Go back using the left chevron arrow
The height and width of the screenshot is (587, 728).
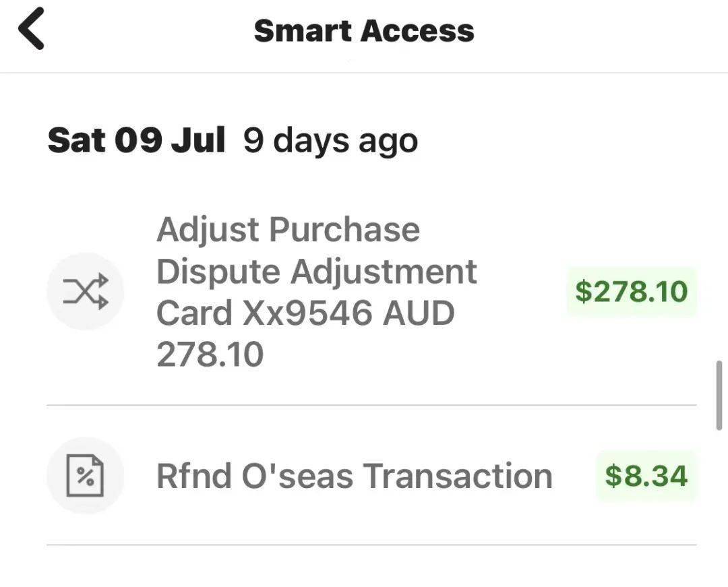tap(31, 29)
